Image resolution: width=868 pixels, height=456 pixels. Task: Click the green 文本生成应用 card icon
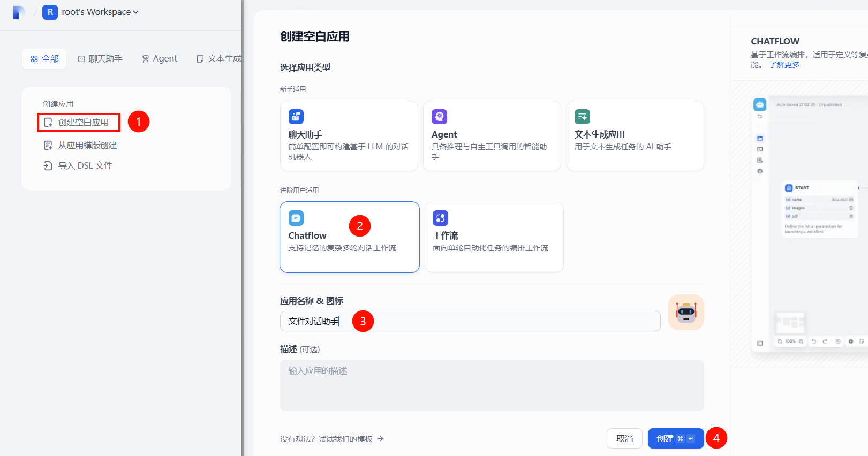point(582,117)
